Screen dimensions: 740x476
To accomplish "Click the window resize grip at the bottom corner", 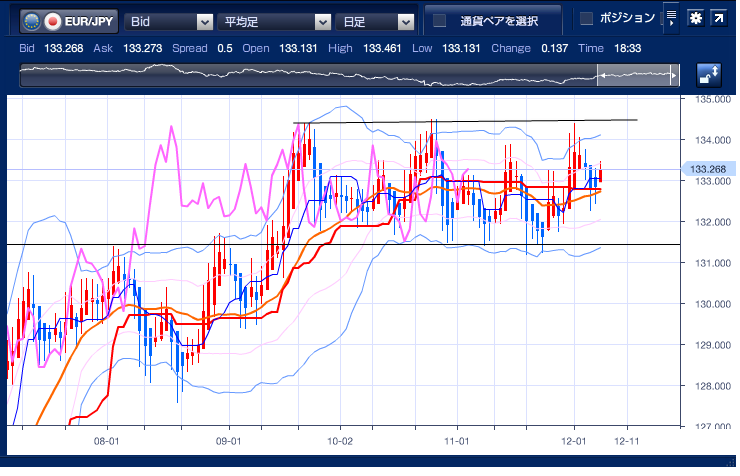I will (x=732, y=462).
